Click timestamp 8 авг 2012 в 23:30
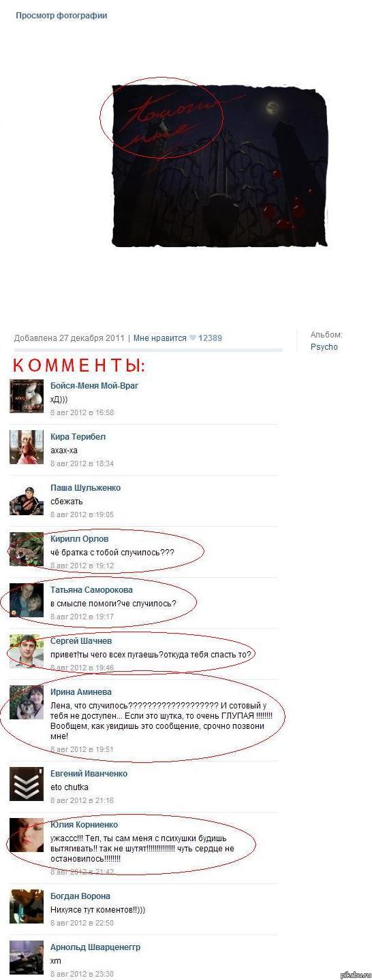Viewport: 372px width, 980px height. coord(82,974)
